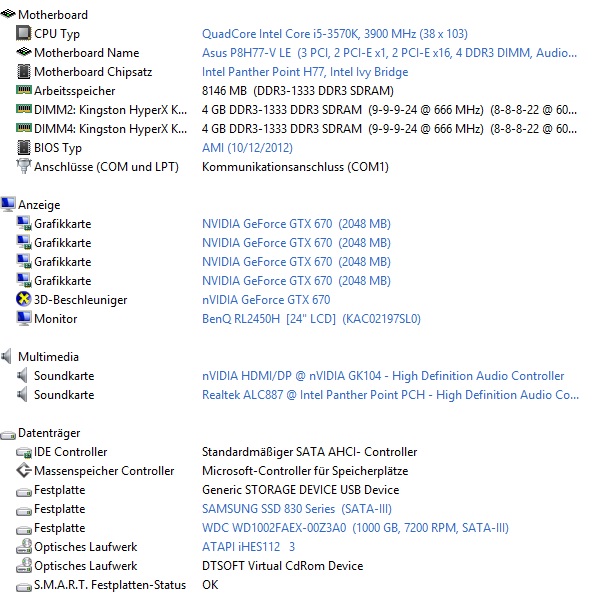Select the Anschlüsse (COM und LPT) label
Image resolution: width=608 pixels, height=603 pixels.
coord(106,167)
